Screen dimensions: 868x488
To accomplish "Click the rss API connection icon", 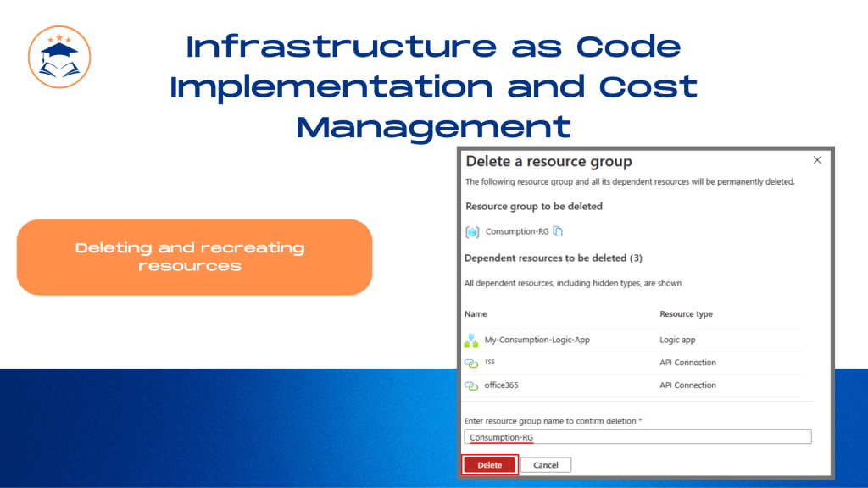I will (471, 363).
